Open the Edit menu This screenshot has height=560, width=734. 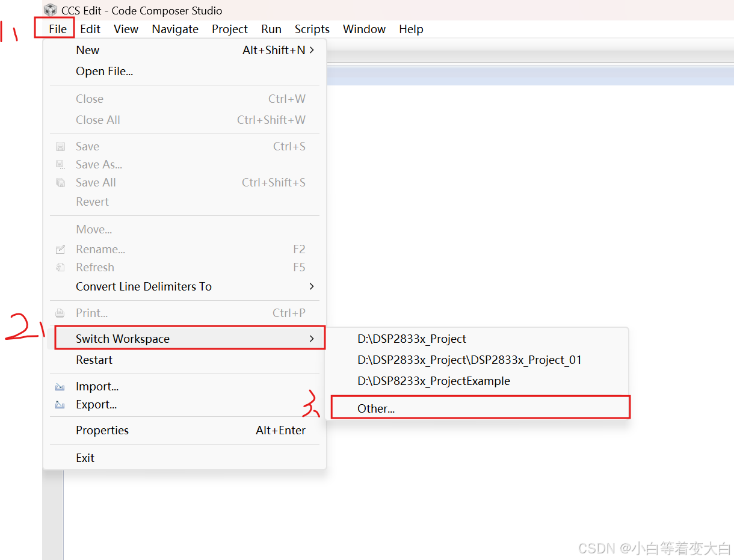(90, 29)
